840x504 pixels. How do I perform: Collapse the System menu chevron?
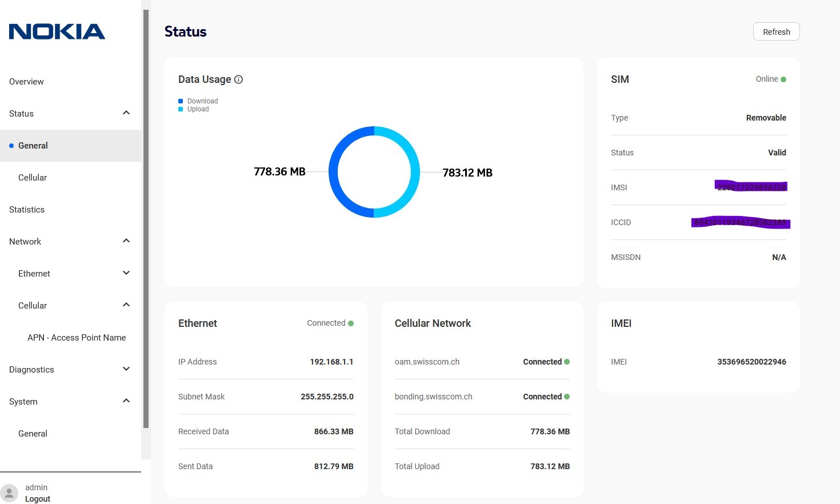point(126,401)
